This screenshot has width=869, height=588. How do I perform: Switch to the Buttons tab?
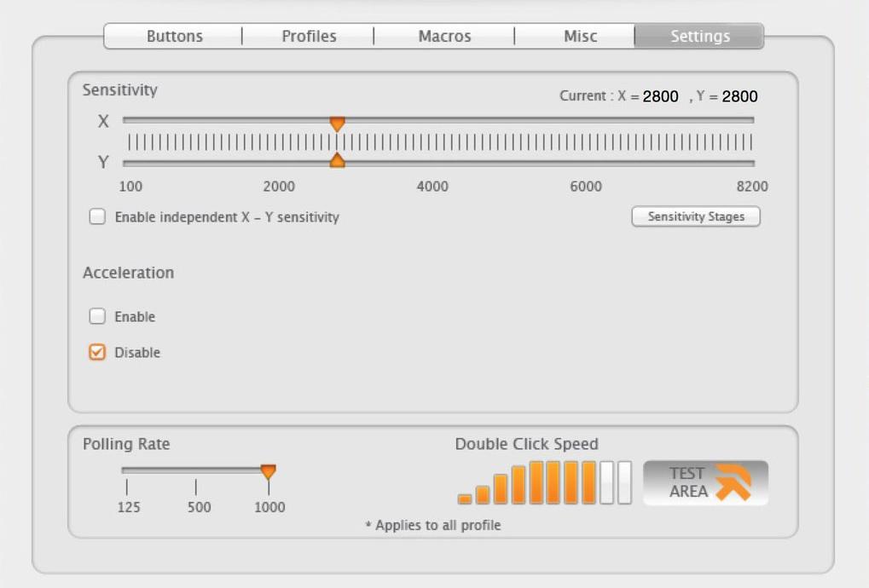[175, 37]
